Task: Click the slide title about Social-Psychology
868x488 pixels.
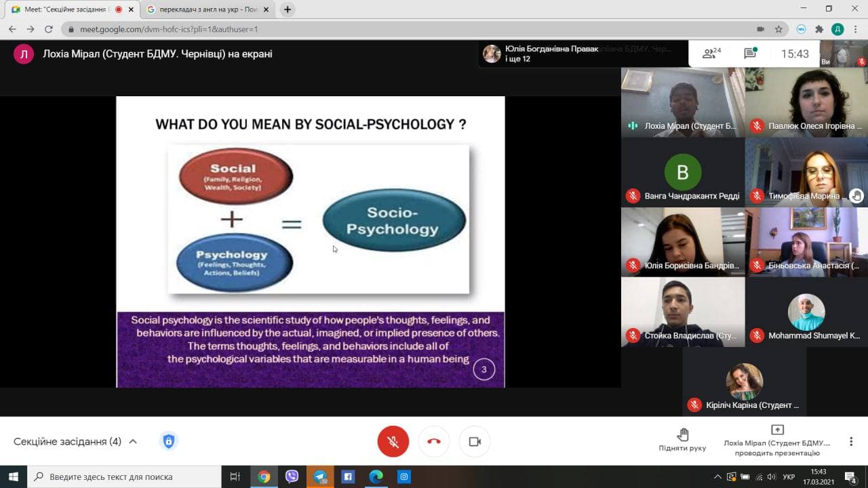Action: click(311, 124)
